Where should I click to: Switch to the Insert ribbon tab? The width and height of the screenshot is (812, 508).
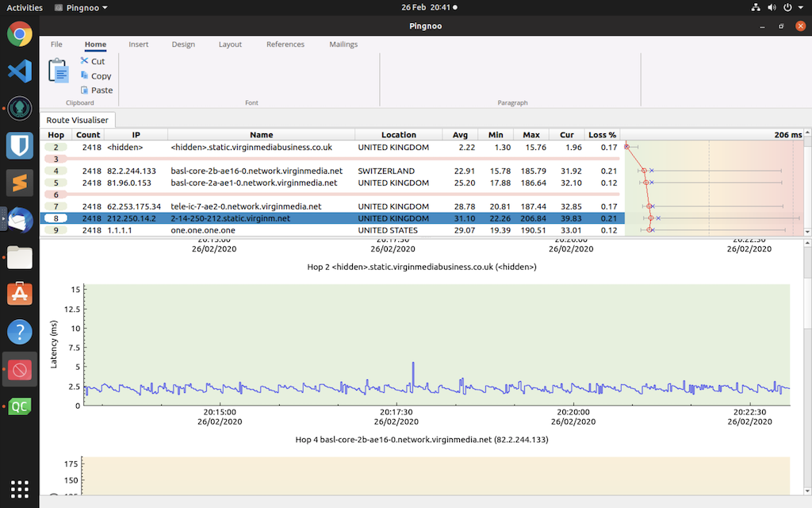[x=138, y=44]
